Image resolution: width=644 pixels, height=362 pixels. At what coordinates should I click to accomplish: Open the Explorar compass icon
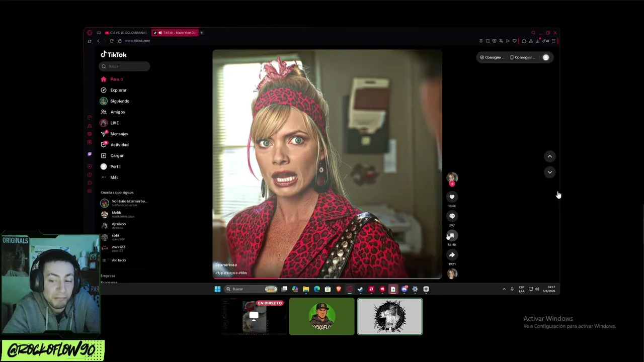coord(104,90)
